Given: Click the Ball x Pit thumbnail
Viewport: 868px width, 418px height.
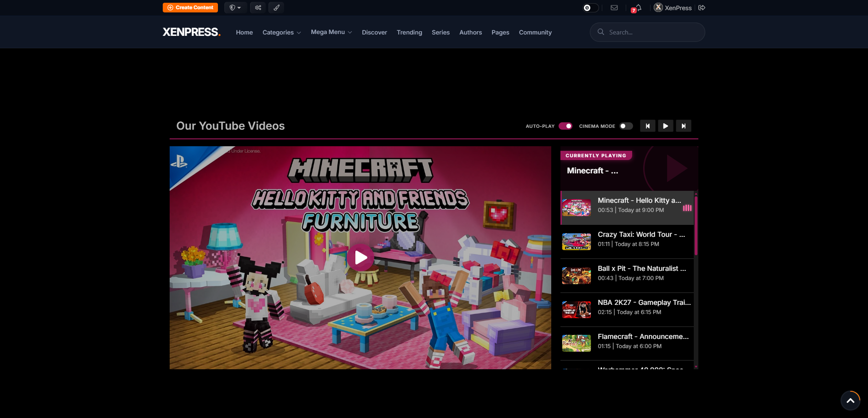Looking at the screenshot, I should coord(577,276).
